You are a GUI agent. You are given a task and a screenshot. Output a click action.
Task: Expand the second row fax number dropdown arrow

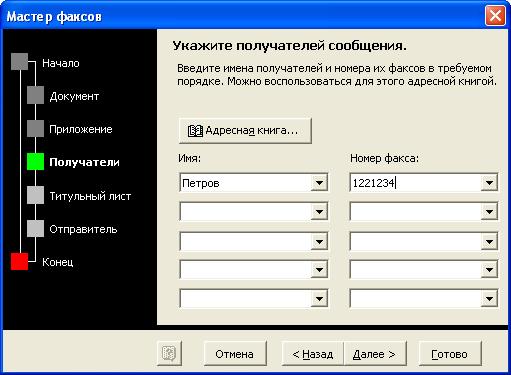pyautogui.click(x=489, y=212)
